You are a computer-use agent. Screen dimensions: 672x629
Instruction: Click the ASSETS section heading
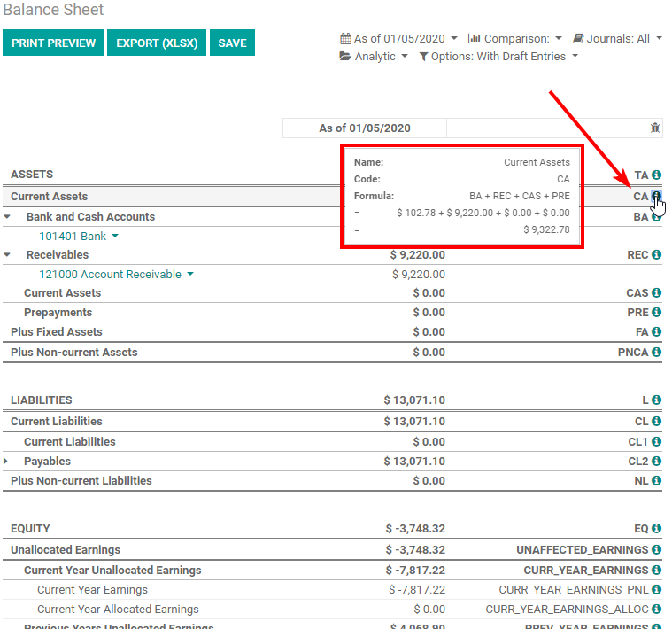click(32, 174)
